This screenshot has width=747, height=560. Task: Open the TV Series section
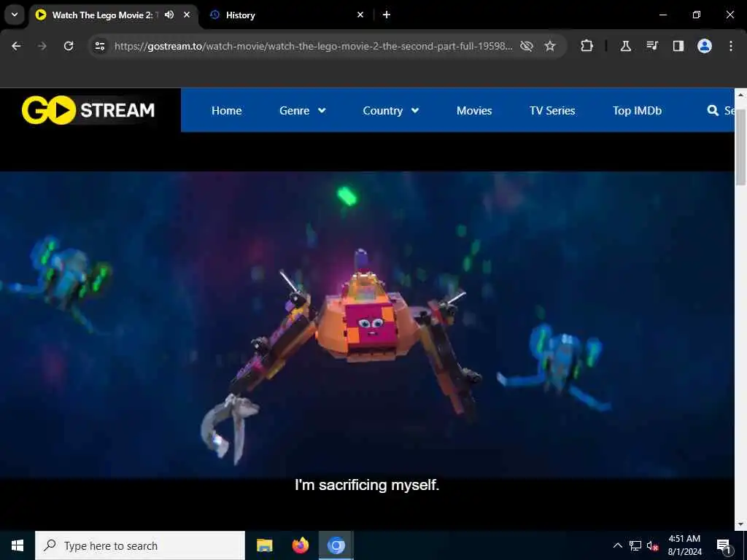(552, 111)
